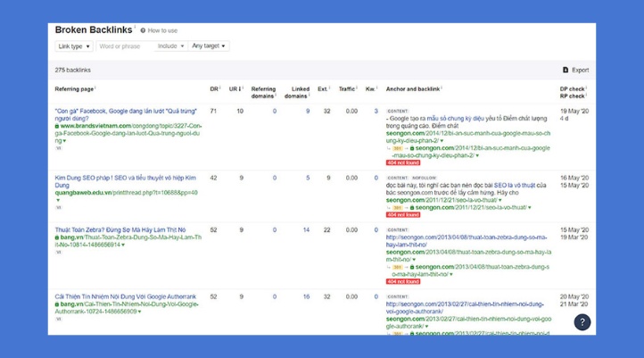
Task: Sort by Ext. column header
Action: click(x=324, y=88)
